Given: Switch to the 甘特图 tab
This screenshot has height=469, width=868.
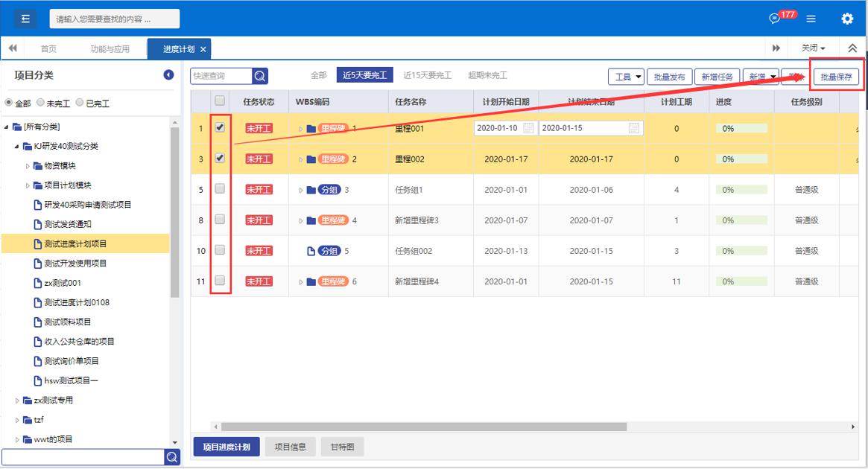Looking at the screenshot, I should [x=342, y=447].
